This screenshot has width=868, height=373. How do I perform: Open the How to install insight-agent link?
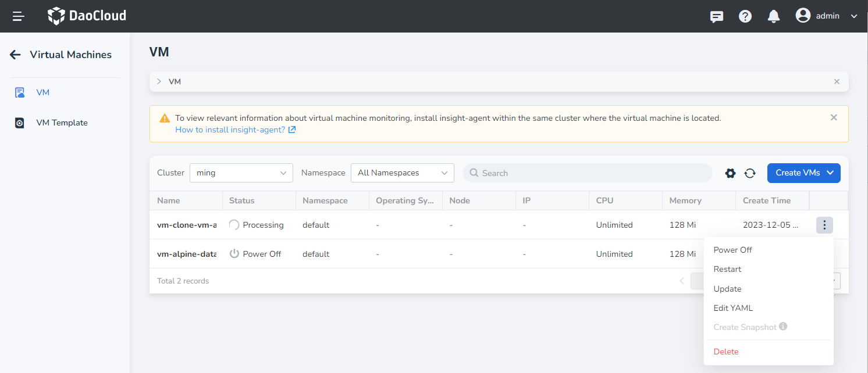pyautogui.click(x=230, y=129)
